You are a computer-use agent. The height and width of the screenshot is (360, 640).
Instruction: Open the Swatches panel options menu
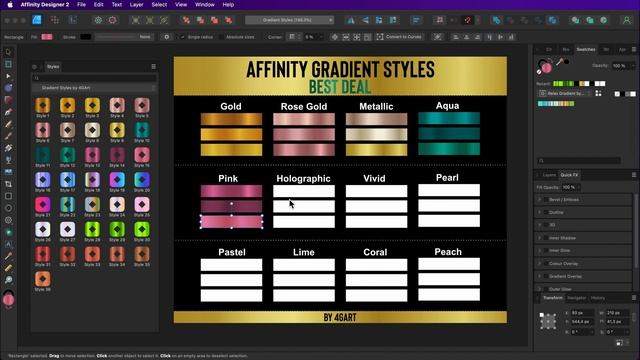coord(634,49)
